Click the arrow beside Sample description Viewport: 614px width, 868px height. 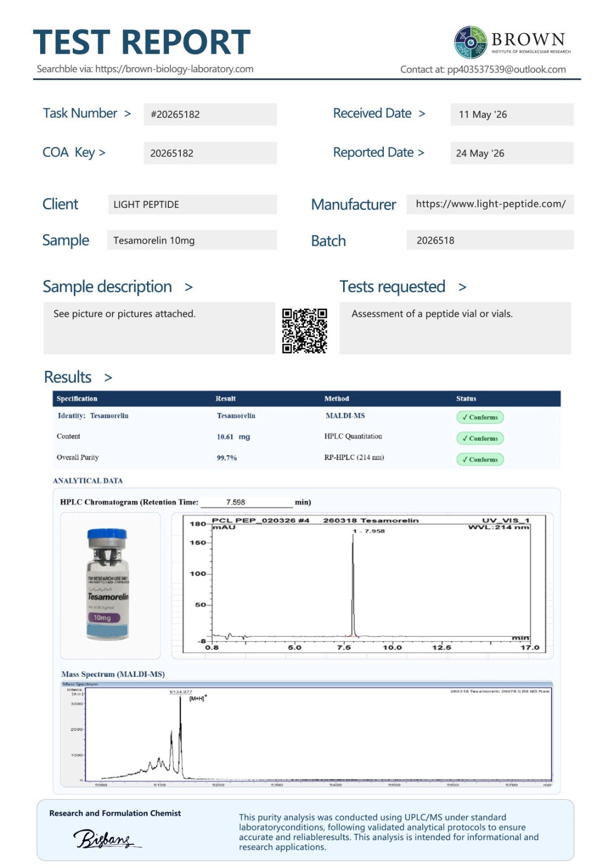(188, 287)
